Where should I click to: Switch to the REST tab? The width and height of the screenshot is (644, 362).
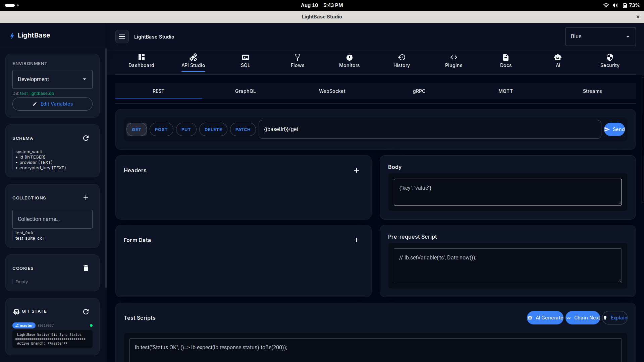tap(159, 91)
